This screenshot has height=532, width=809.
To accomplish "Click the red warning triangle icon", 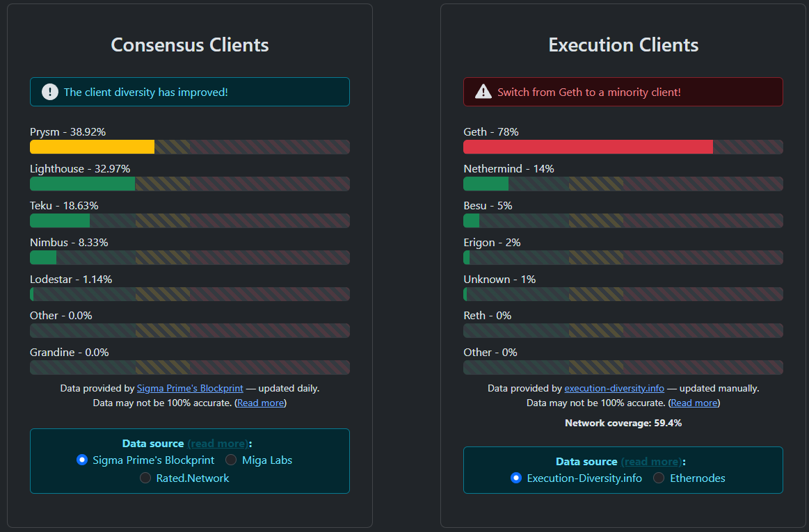I will coord(483,92).
